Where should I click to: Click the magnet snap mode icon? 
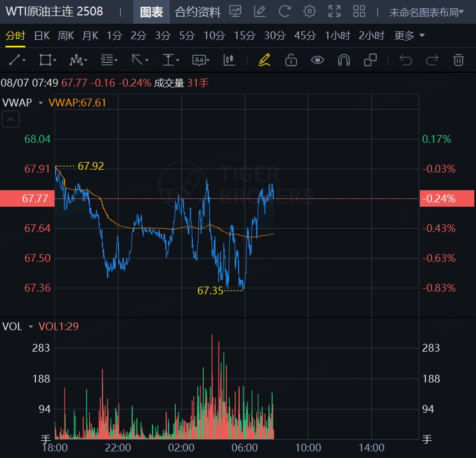coord(344,60)
